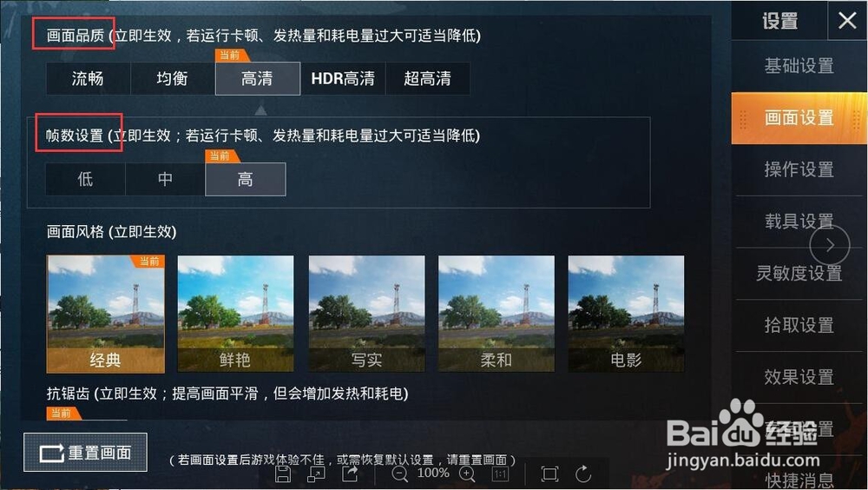The image size is (868, 490).
Task: Go to next image with arrow chevron
Action: [x=829, y=245]
